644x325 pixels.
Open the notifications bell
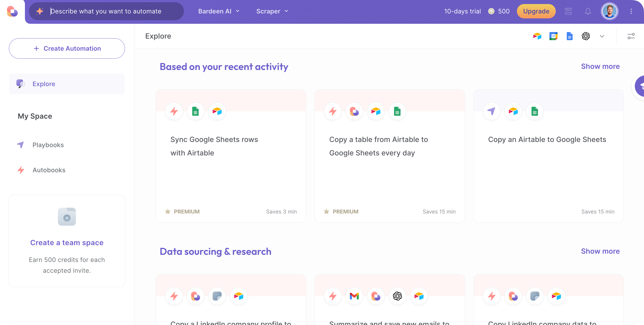(x=588, y=11)
